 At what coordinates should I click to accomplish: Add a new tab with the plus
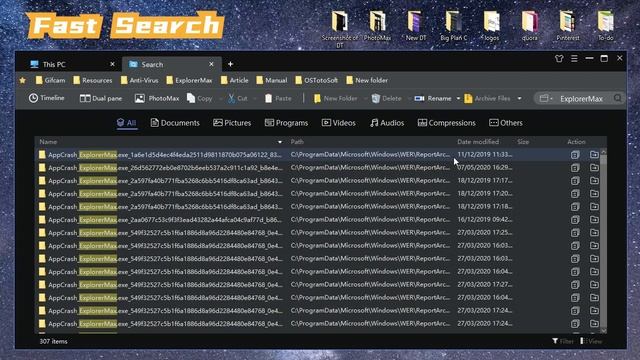click(231, 64)
